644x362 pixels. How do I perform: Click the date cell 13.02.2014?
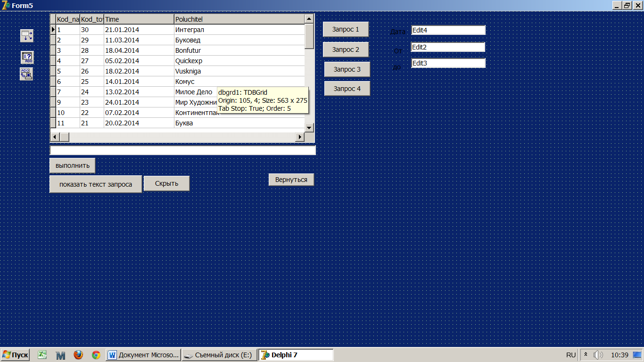(139, 92)
